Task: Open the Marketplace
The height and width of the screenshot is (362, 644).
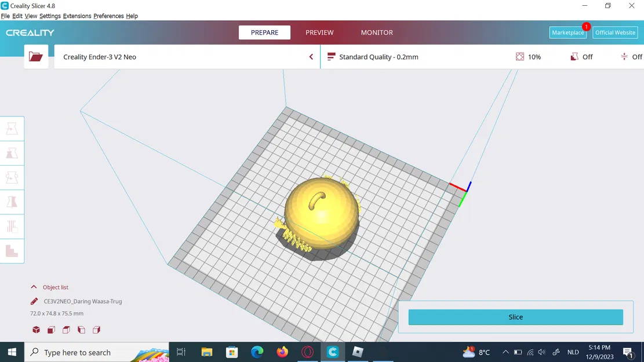Action: (x=567, y=32)
